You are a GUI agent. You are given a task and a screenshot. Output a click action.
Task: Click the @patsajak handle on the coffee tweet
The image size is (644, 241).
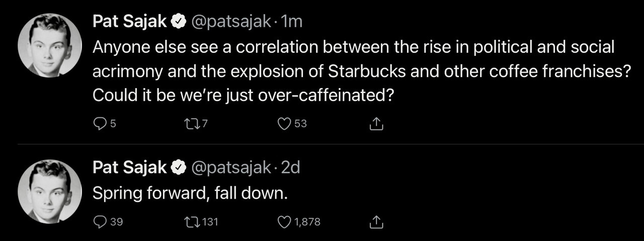point(231,22)
